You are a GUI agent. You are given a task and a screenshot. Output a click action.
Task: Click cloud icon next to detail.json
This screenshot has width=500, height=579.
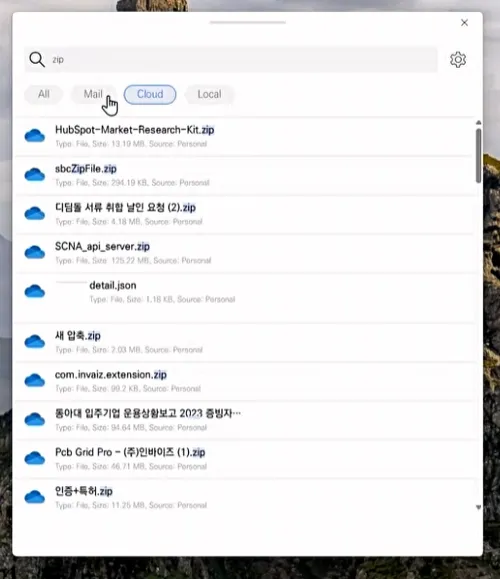(35, 291)
